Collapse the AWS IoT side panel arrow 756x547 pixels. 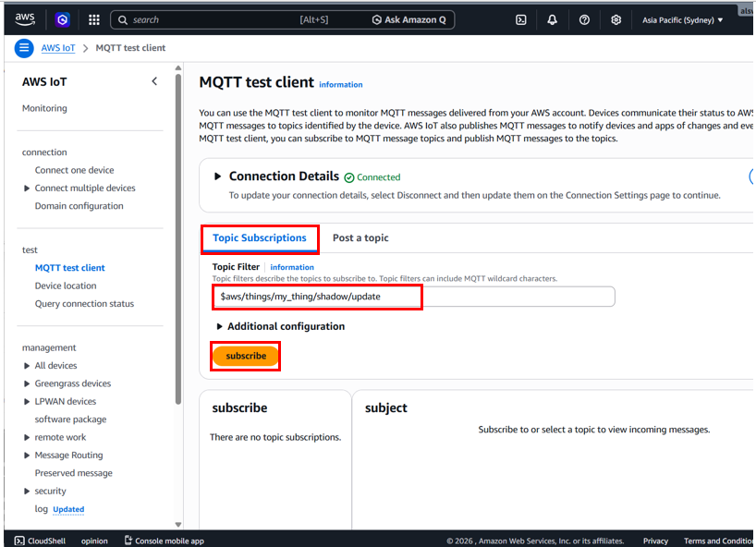tap(154, 81)
